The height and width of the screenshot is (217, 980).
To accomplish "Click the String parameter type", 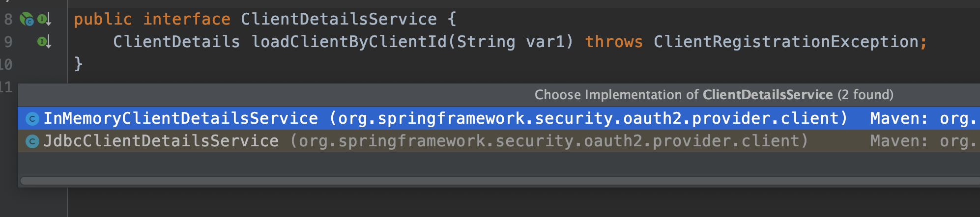I will point(486,42).
